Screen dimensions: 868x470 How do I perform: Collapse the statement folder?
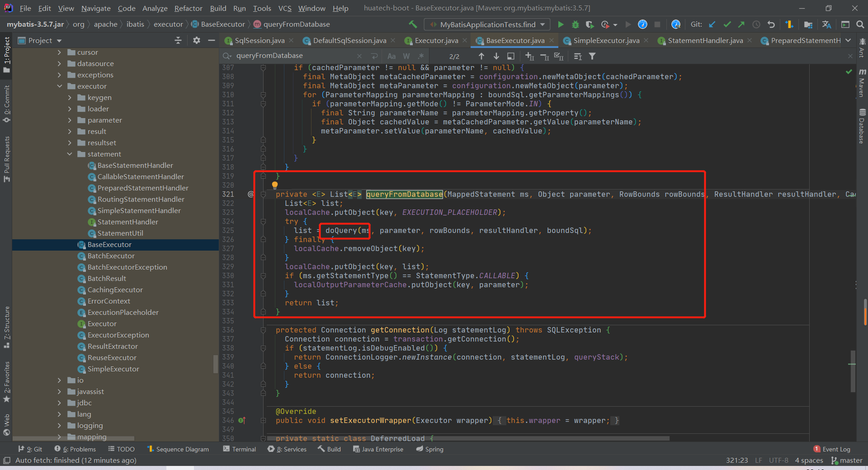click(70, 154)
